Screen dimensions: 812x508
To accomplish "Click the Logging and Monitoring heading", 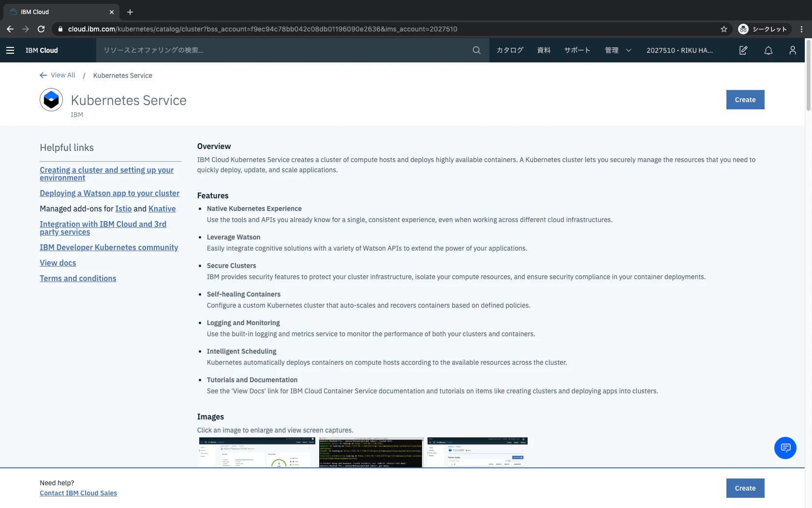I will tap(243, 323).
